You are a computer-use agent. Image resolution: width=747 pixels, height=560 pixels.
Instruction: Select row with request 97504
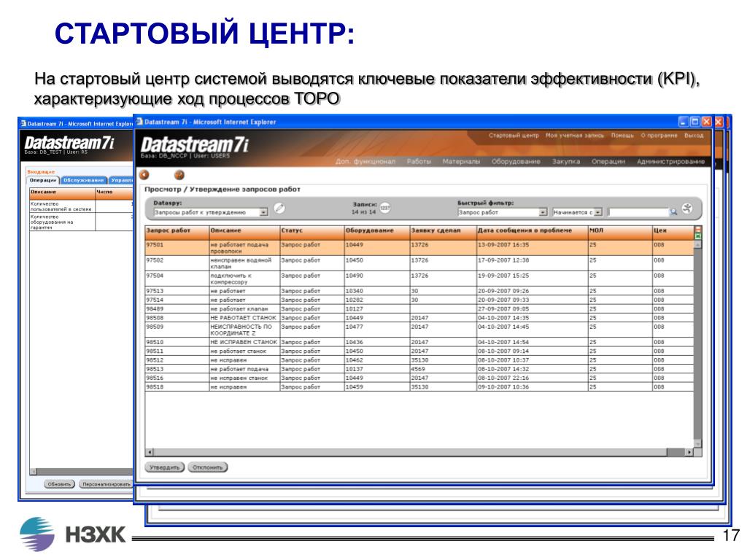click(x=419, y=279)
